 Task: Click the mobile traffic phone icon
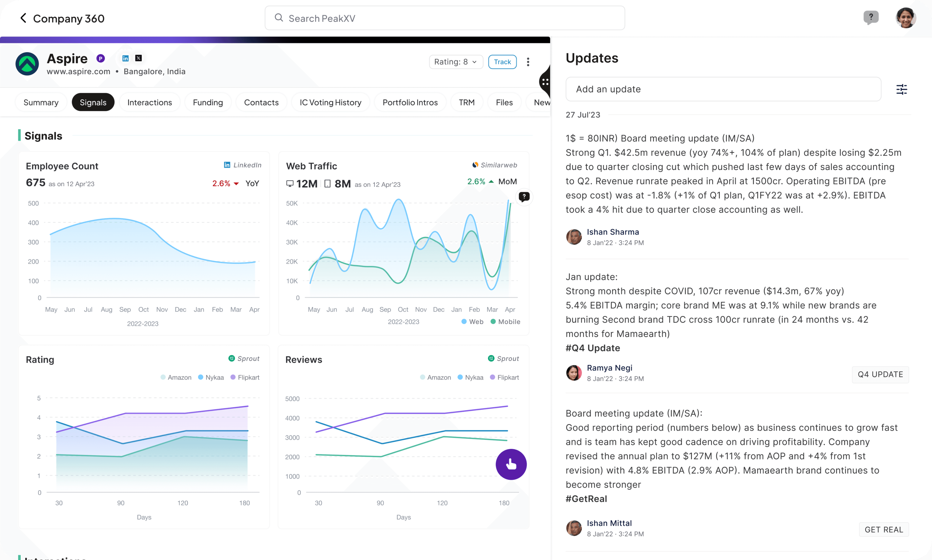[327, 184]
